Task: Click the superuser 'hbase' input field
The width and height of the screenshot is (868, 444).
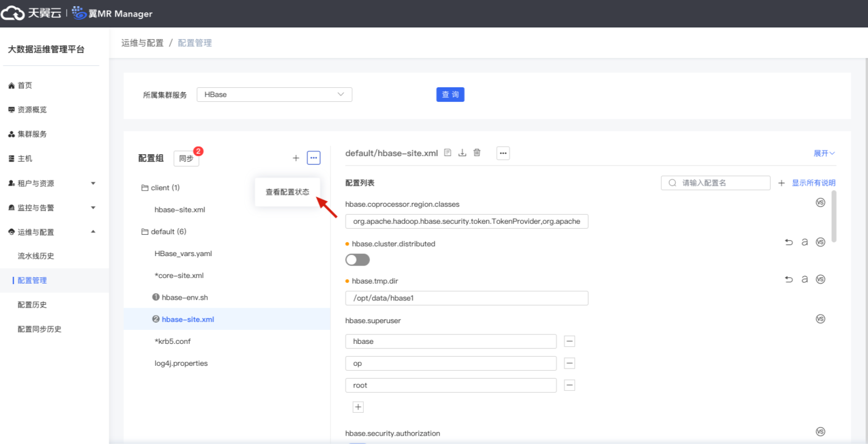Action: (451, 341)
